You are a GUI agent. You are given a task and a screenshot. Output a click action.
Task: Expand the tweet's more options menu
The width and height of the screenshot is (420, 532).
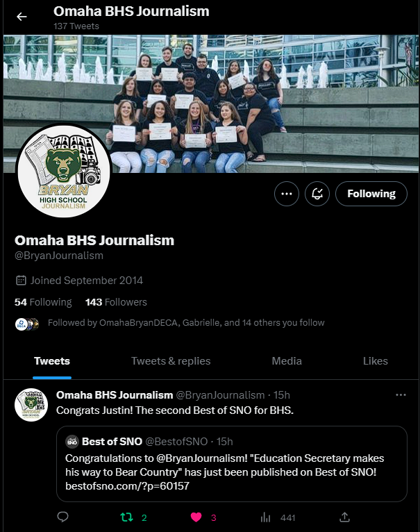click(401, 395)
